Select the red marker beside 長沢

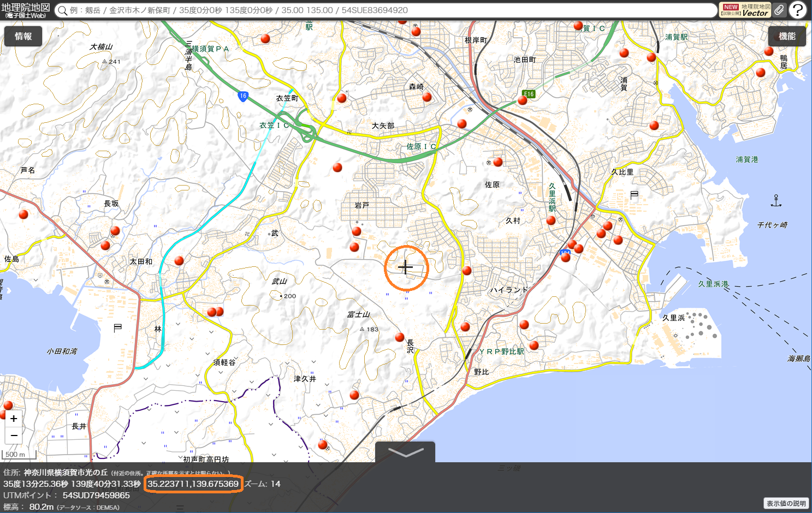[x=400, y=337]
